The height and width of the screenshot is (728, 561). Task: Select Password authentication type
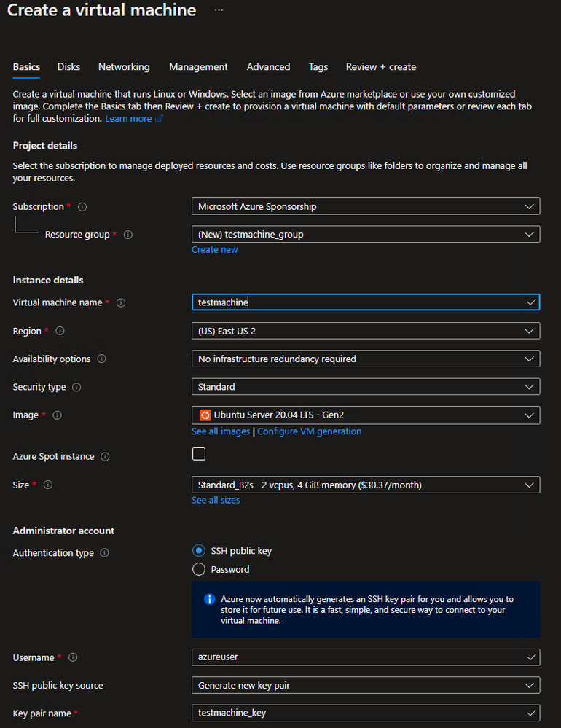[199, 569]
